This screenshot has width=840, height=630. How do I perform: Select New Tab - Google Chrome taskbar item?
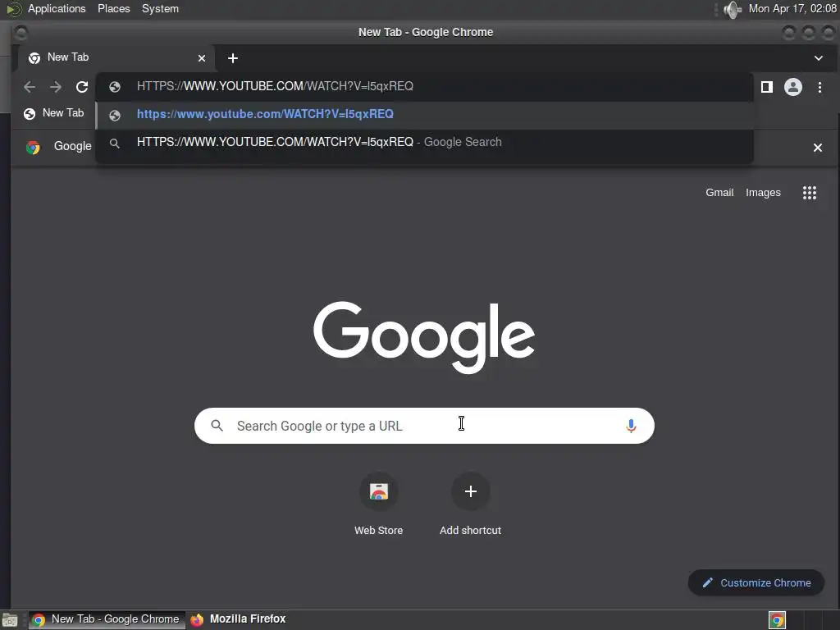106,619
